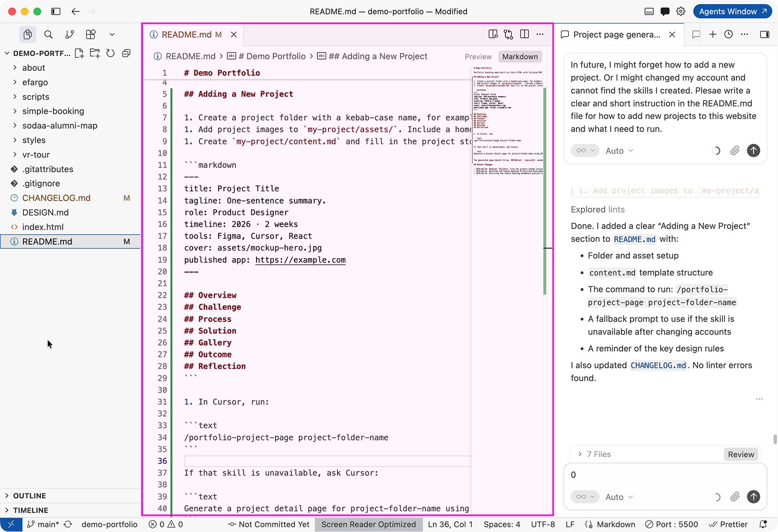Open CHANGELOG.md link in chat response
The height and width of the screenshot is (532, 778).
coord(659,365)
